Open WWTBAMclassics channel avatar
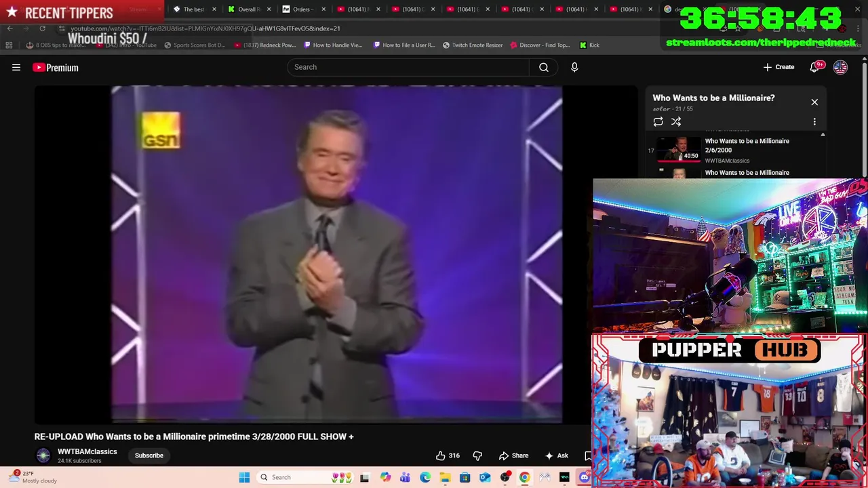This screenshot has height=488, width=868. pyautogui.click(x=43, y=455)
